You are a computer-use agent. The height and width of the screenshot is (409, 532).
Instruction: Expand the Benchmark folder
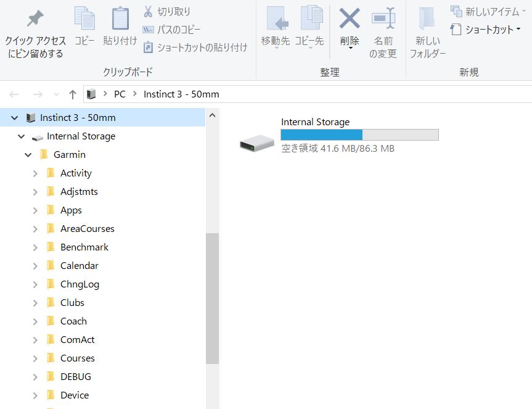pyautogui.click(x=35, y=247)
